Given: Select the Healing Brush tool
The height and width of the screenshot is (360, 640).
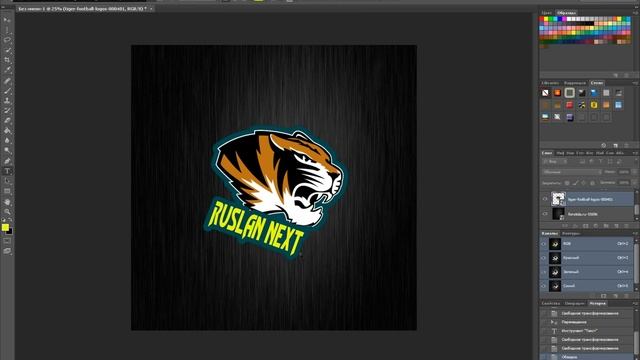Looking at the screenshot, I should pos(7,80).
